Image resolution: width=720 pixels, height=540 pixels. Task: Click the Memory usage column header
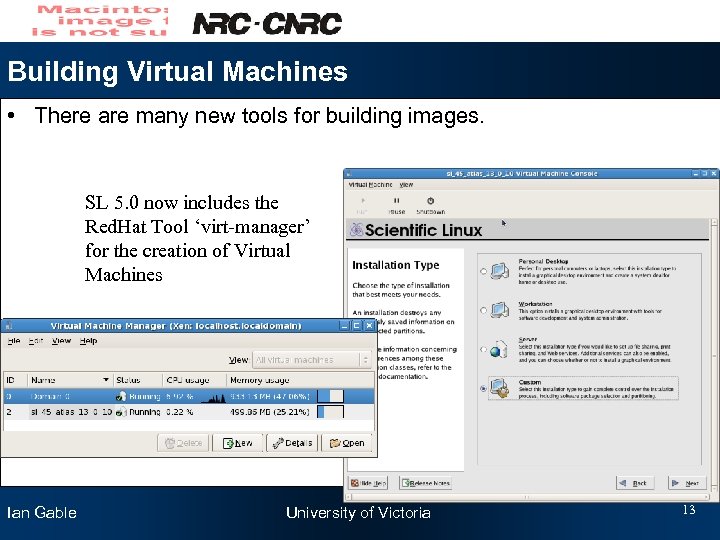300,380
